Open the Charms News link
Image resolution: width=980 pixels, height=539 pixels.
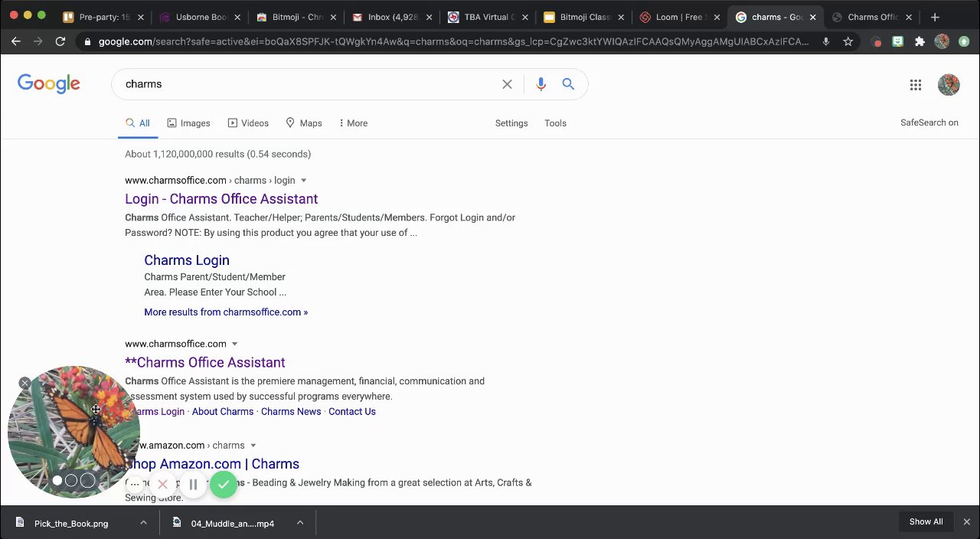(x=291, y=412)
